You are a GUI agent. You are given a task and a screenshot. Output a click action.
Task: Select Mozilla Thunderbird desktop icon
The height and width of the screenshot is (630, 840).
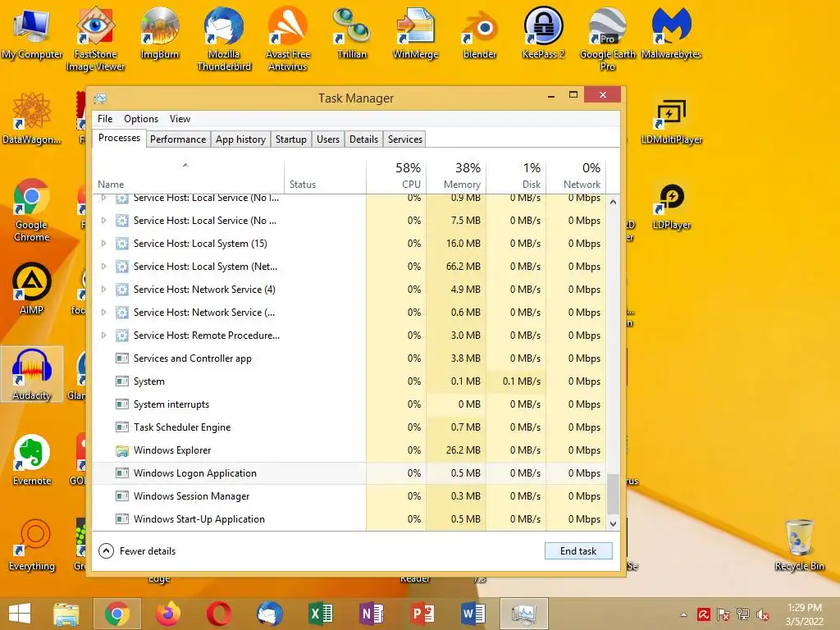click(x=224, y=39)
